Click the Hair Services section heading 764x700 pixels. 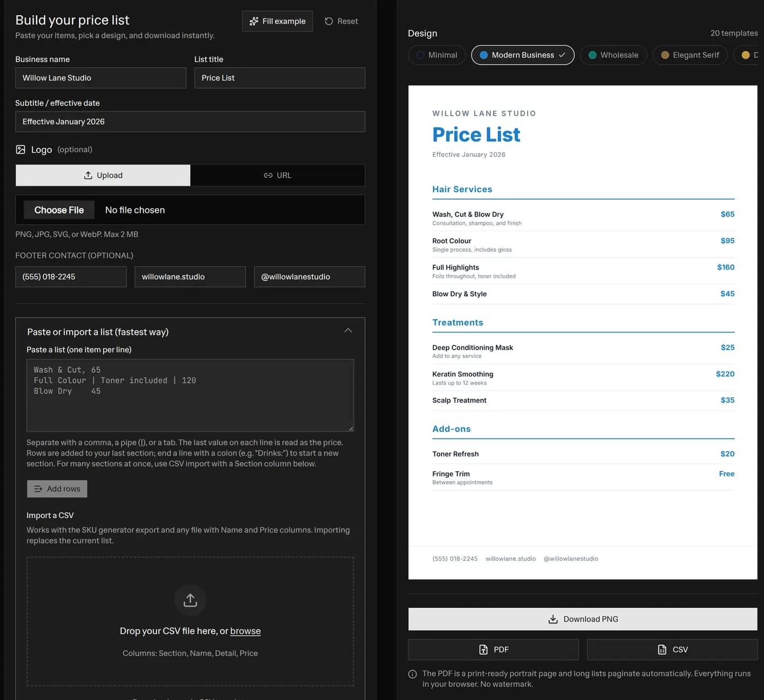pos(462,189)
